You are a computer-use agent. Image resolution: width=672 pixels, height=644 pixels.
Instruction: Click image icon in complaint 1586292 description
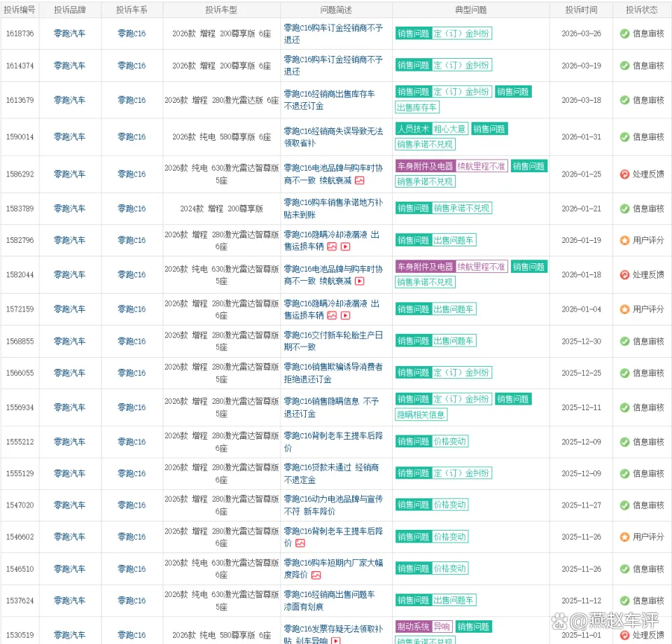click(x=360, y=181)
